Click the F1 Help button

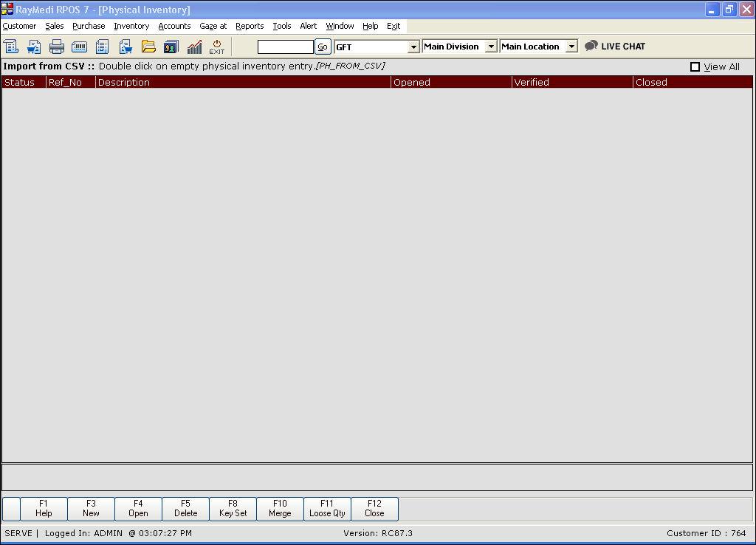point(44,509)
